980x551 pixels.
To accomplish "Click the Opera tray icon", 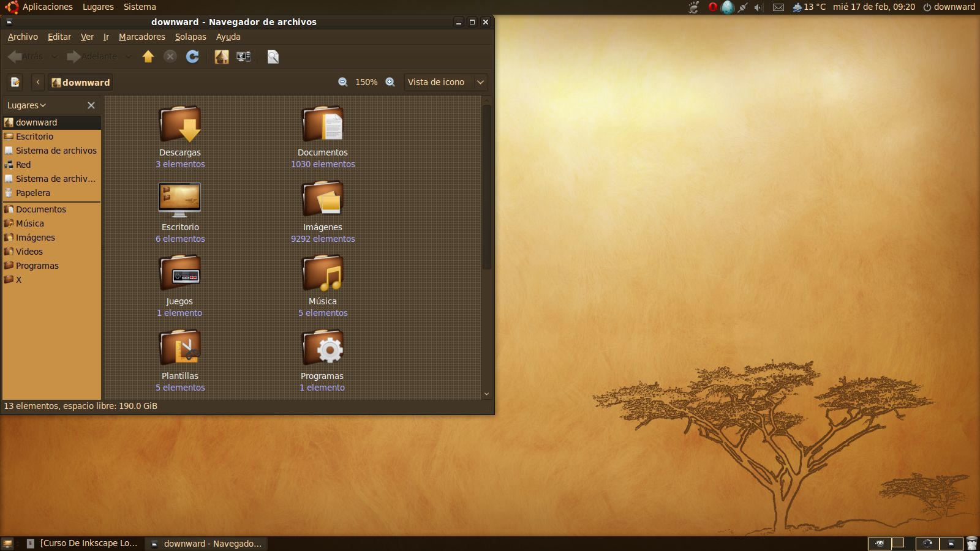I will pyautogui.click(x=712, y=7).
